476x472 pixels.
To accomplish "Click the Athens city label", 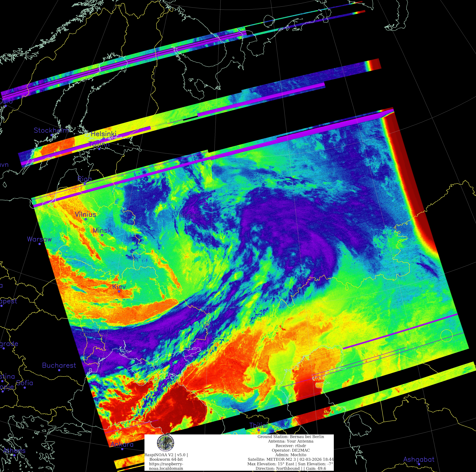I will click(14, 451).
